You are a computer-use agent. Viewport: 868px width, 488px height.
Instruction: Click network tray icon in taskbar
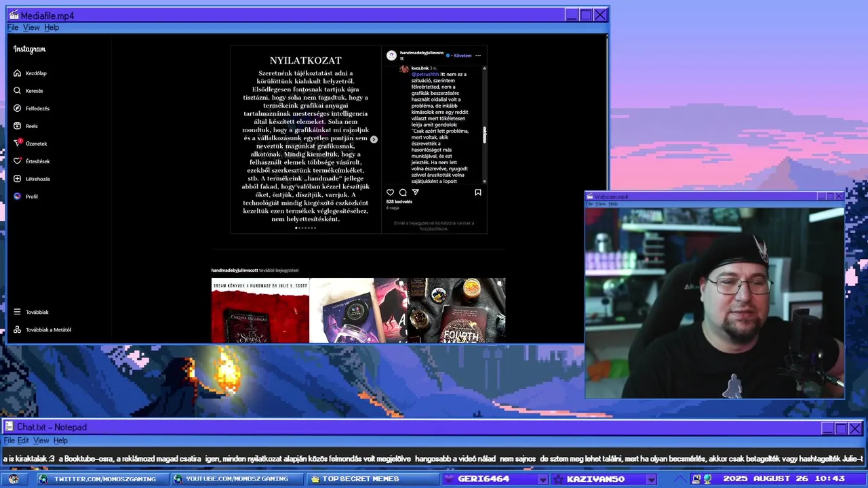pyautogui.click(x=707, y=479)
